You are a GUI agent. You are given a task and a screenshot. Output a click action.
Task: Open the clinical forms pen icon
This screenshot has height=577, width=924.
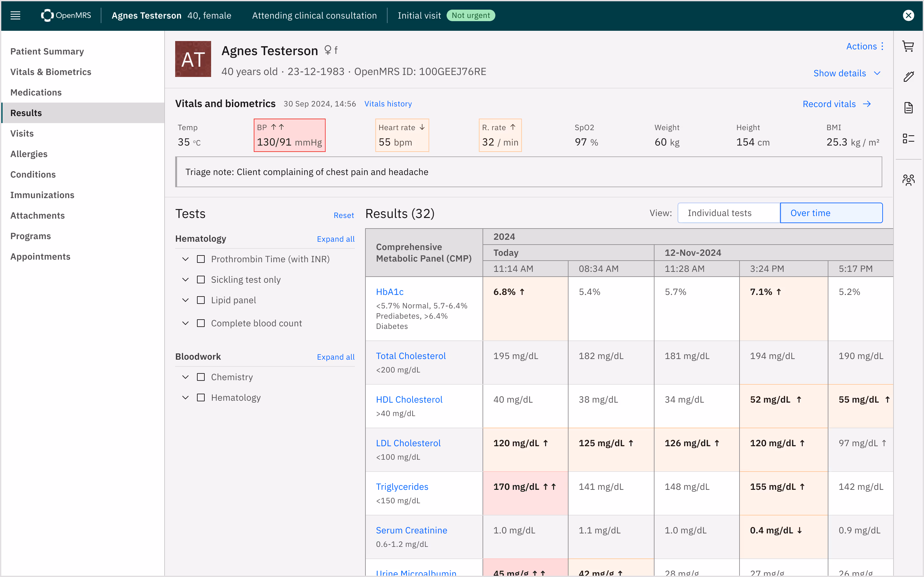point(909,76)
